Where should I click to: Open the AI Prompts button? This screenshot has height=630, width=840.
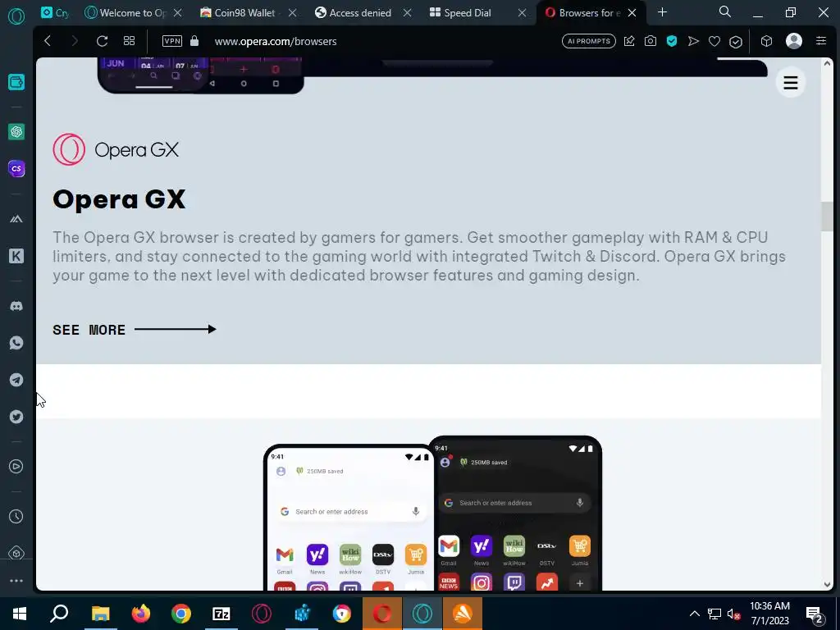pyautogui.click(x=589, y=41)
